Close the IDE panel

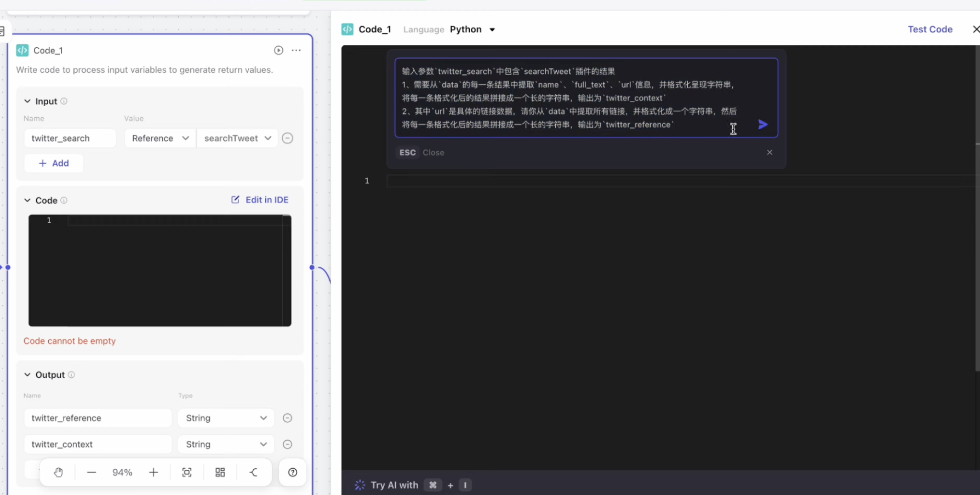click(x=976, y=30)
